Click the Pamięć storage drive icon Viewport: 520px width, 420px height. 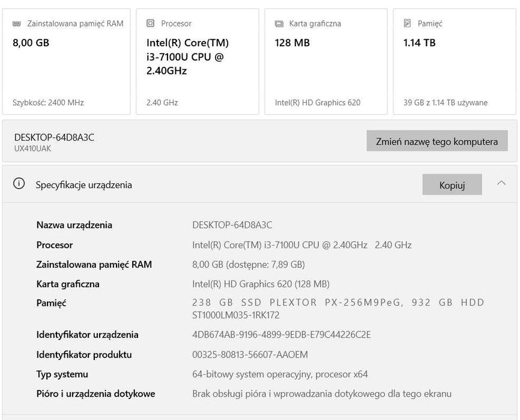[407, 23]
